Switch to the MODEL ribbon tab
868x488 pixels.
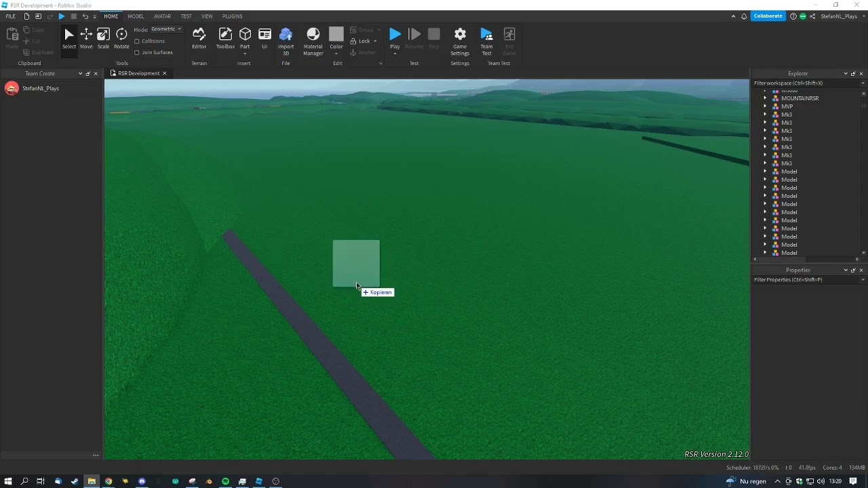[136, 16]
